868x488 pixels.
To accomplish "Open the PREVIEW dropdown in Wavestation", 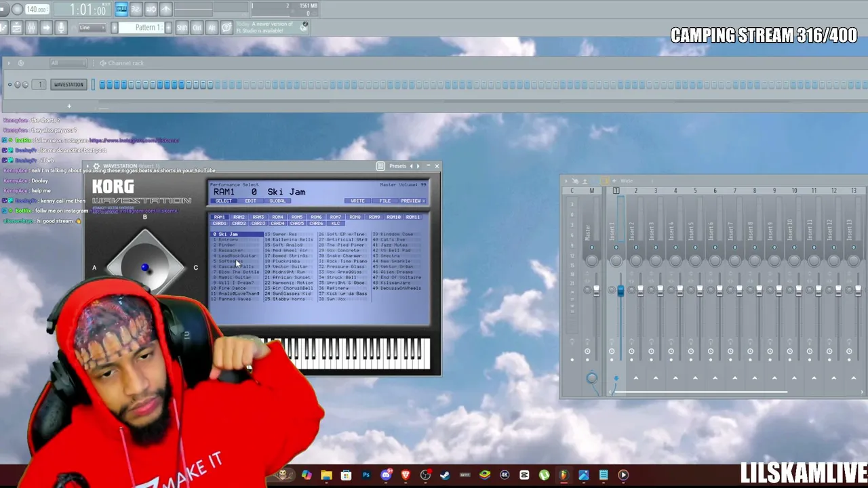I will pyautogui.click(x=413, y=201).
